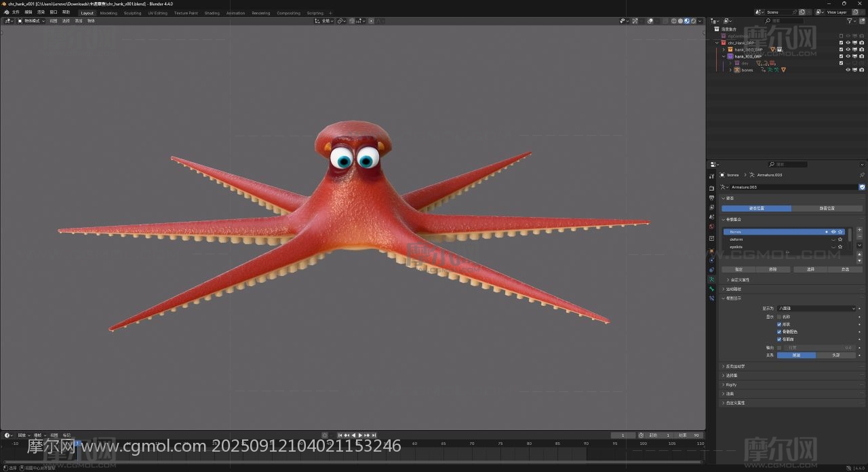The width and height of the screenshot is (868, 472).
Task: Select the bones object in outliner
Action: pyautogui.click(x=747, y=70)
